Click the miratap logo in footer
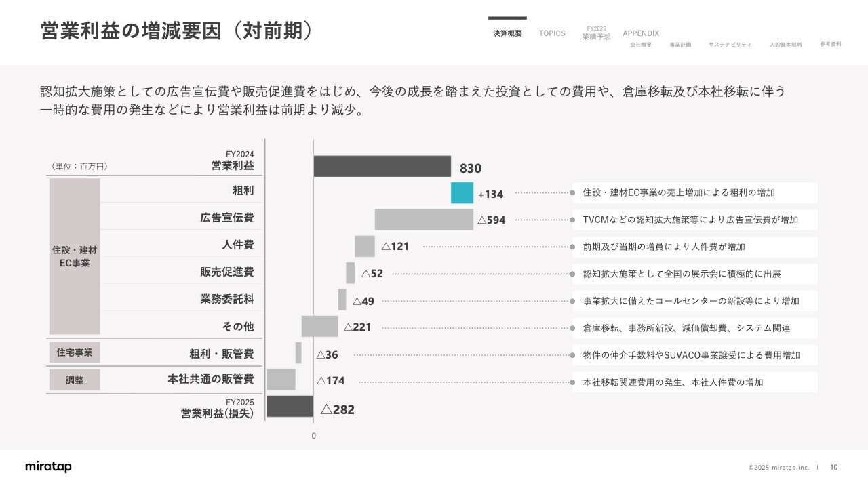868x488 pixels. click(x=48, y=467)
